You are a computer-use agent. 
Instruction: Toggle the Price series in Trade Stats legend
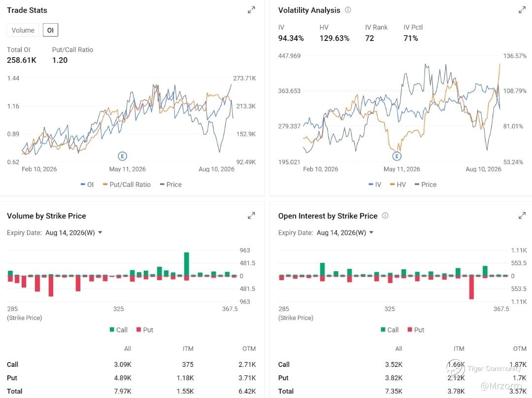tap(170, 184)
